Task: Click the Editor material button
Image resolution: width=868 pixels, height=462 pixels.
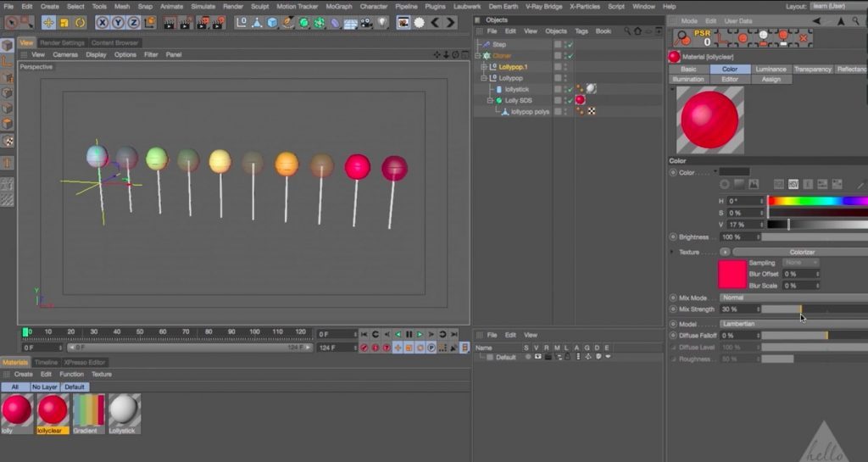Action: (x=730, y=79)
